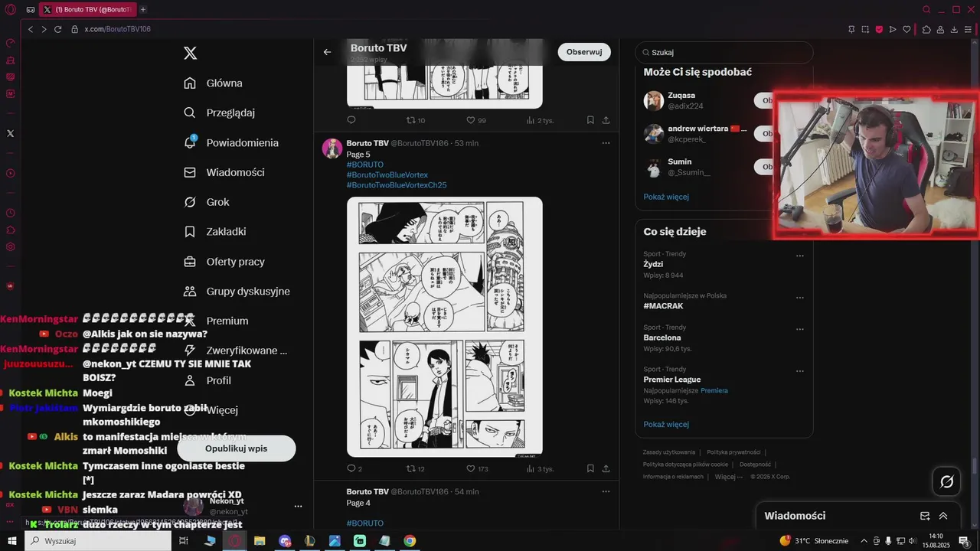Click Pokaż więcej under suggested accounts
This screenshot has width=980, height=551.
(x=666, y=197)
